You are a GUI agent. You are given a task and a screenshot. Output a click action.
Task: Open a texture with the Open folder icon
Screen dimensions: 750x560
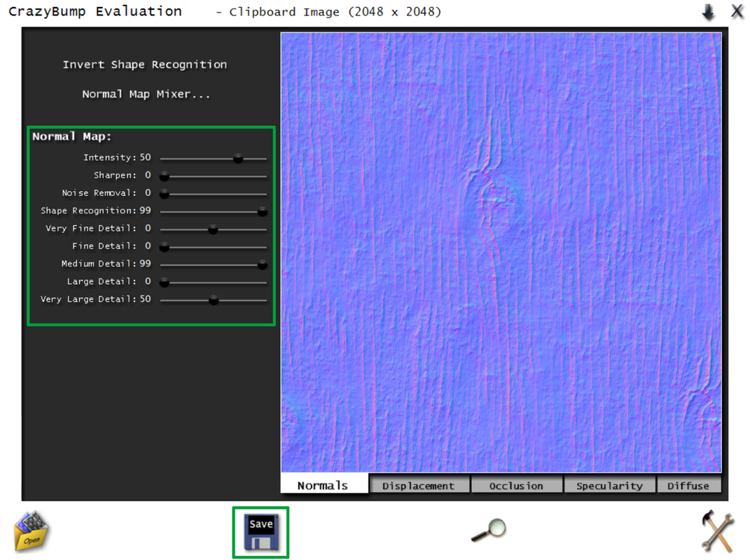32,531
